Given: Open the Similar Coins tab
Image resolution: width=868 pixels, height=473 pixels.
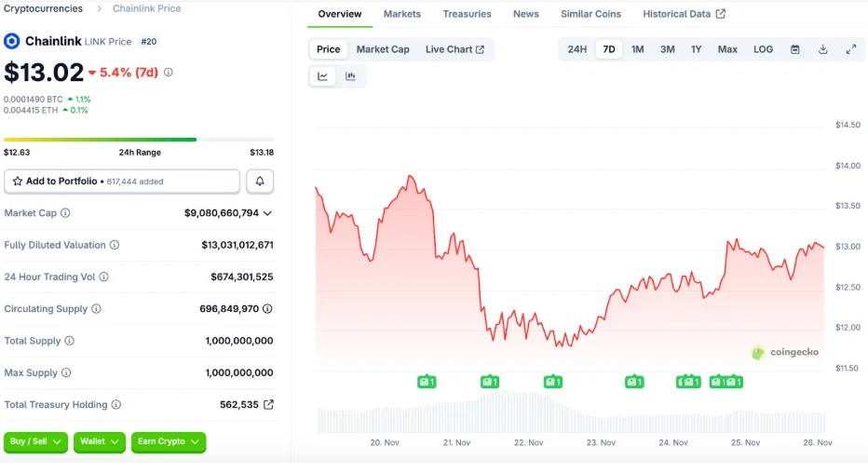Looking at the screenshot, I should (x=590, y=14).
